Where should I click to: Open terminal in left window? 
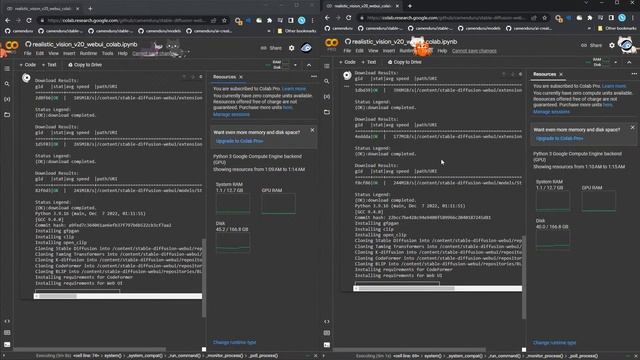pos(7,344)
